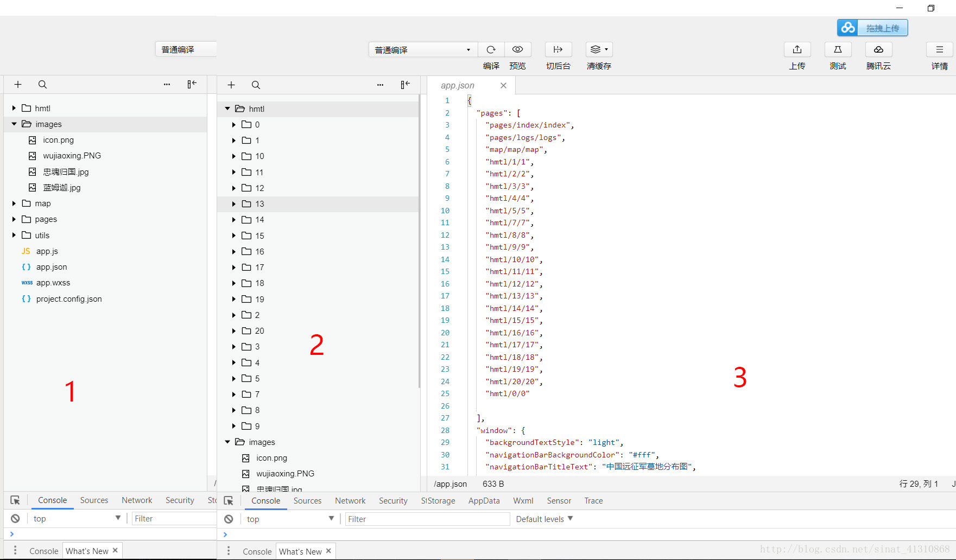Switch to Sources tab in left devtools

[x=94, y=500]
